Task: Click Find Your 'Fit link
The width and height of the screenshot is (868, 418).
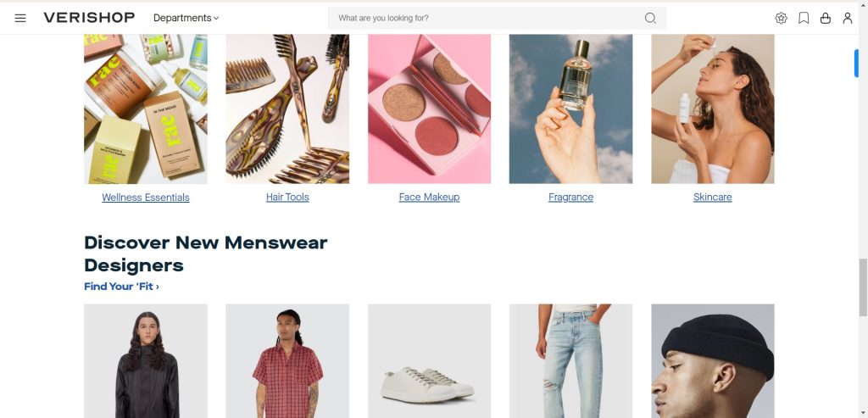Action: tap(122, 287)
